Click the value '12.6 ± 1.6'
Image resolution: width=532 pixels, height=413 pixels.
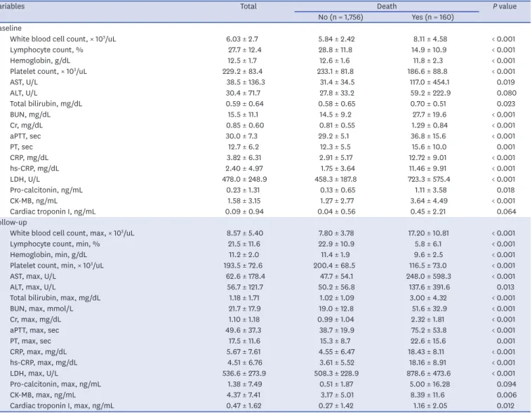334,61
